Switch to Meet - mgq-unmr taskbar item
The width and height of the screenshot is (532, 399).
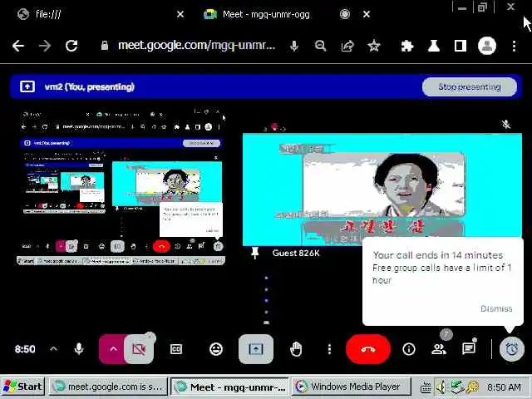pos(229,387)
